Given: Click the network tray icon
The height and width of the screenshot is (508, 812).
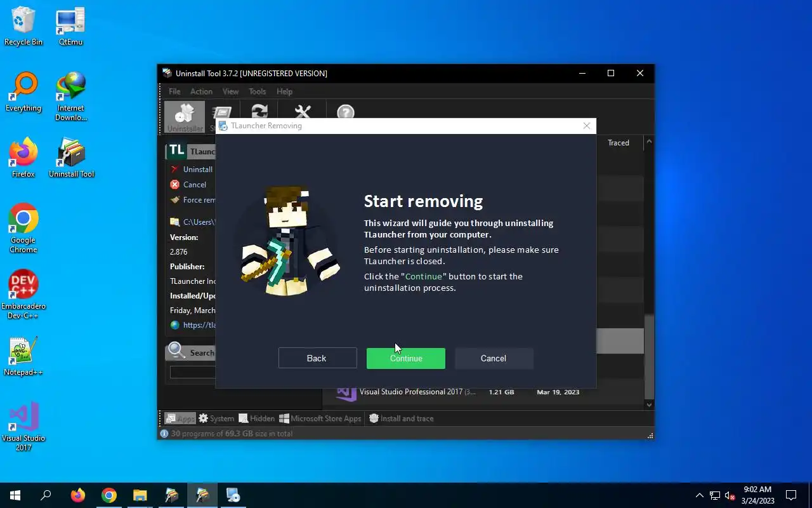Looking at the screenshot, I should [715, 495].
